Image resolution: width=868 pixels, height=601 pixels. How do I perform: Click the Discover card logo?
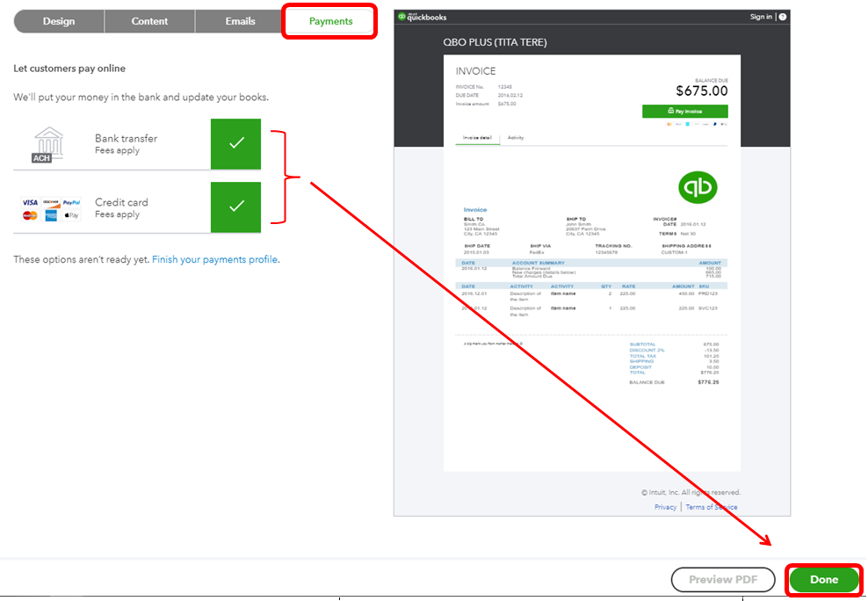[x=51, y=203]
